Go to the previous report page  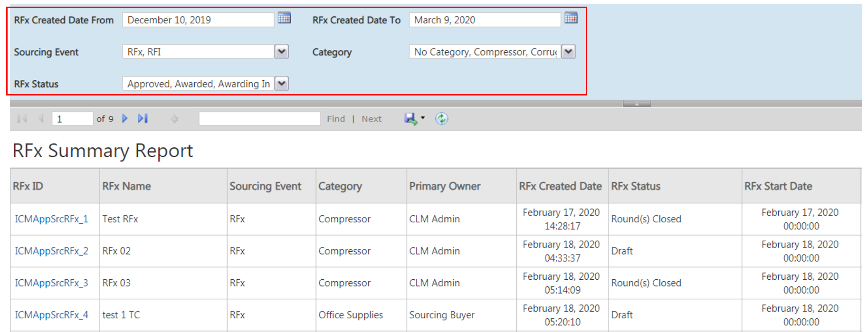pyautogui.click(x=41, y=119)
